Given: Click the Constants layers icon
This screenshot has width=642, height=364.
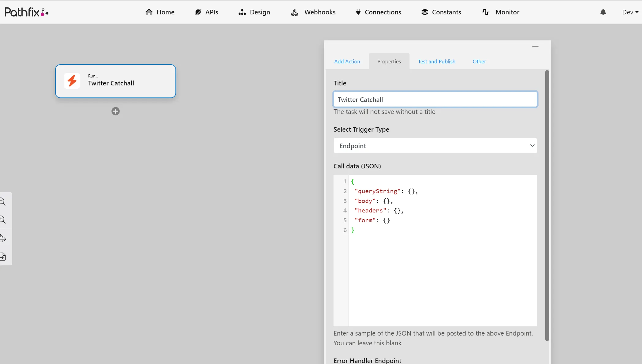Looking at the screenshot, I should coord(425,12).
